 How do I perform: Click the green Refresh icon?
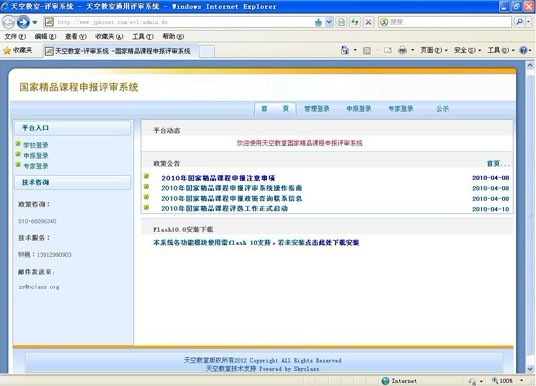point(355,22)
